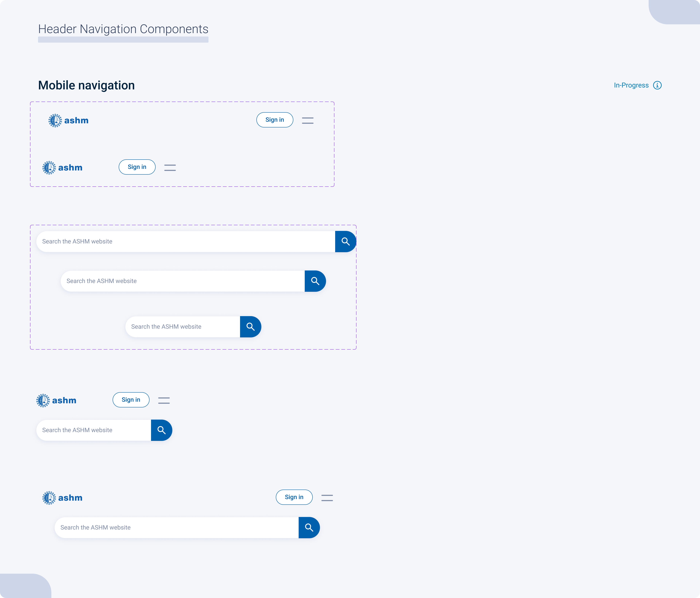Open hamburger menu in top wide header of first dashed frame
This screenshot has height=598, width=700.
[307, 121]
